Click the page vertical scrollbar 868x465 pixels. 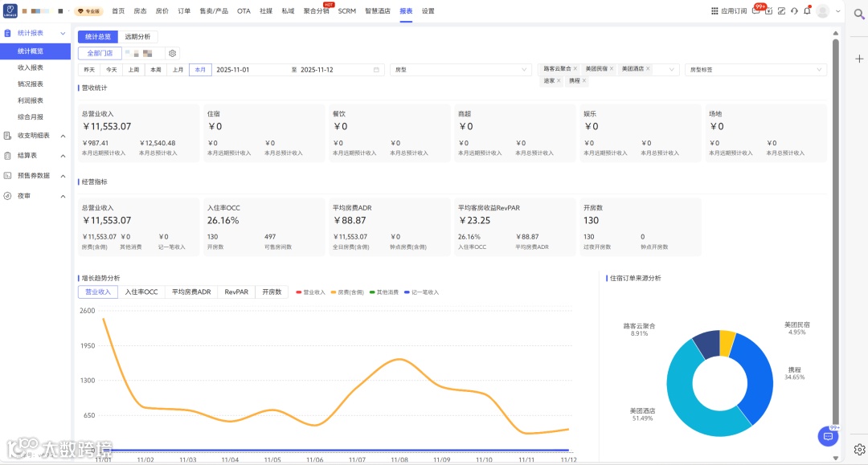(836, 232)
